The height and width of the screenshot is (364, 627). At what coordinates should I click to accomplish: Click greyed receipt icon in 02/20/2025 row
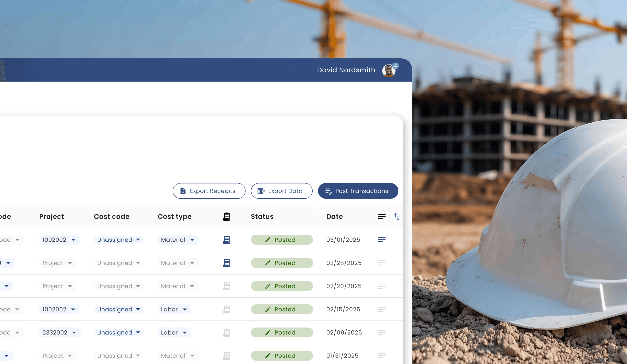pos(226,286)
